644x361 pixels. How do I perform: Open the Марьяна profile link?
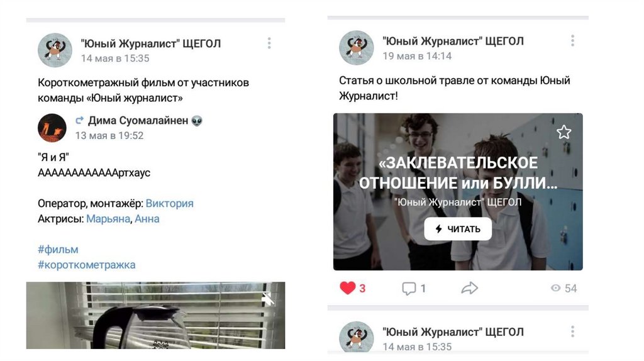pyautogui.click(x=108, y=219)
